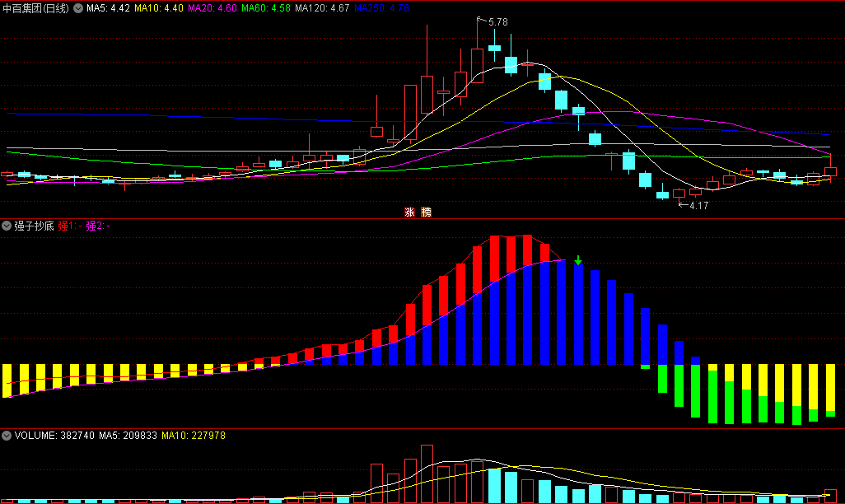
Task: Click the magenta 强2 indicator label
Action: (97, 226)
